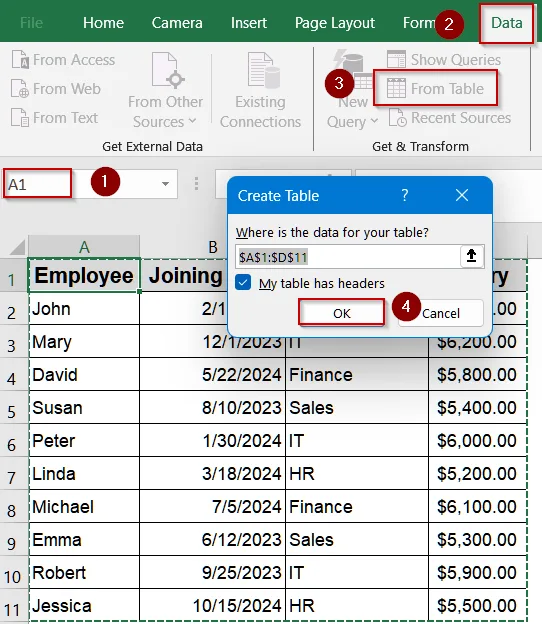
Task: Switch to the Insert tab
Action: pyautogui.click(x=249, y=23)
